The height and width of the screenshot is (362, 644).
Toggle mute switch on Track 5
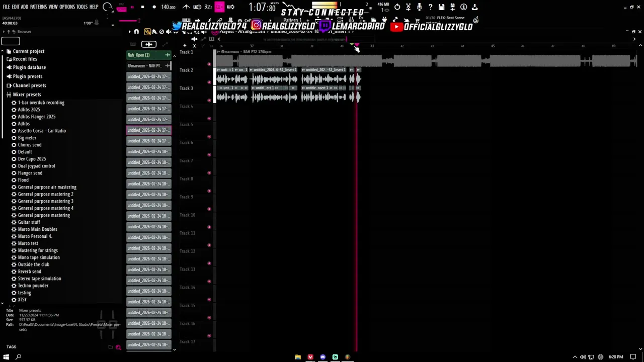(209, 136)
